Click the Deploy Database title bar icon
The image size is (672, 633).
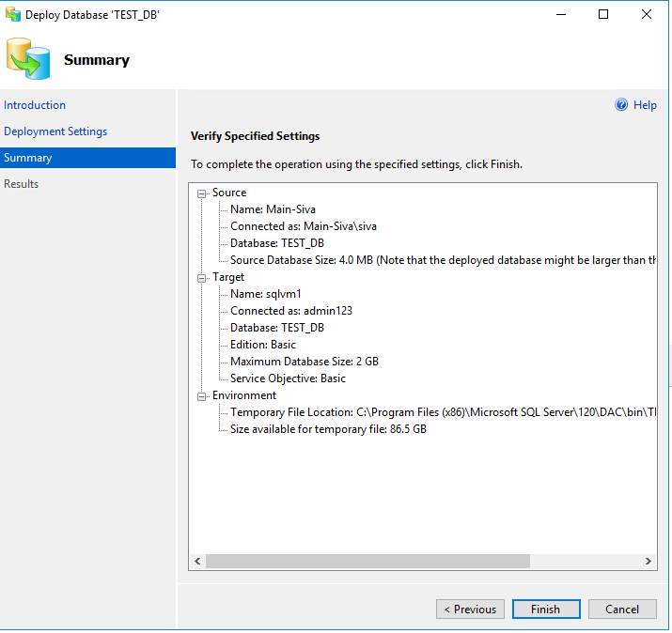12,15
